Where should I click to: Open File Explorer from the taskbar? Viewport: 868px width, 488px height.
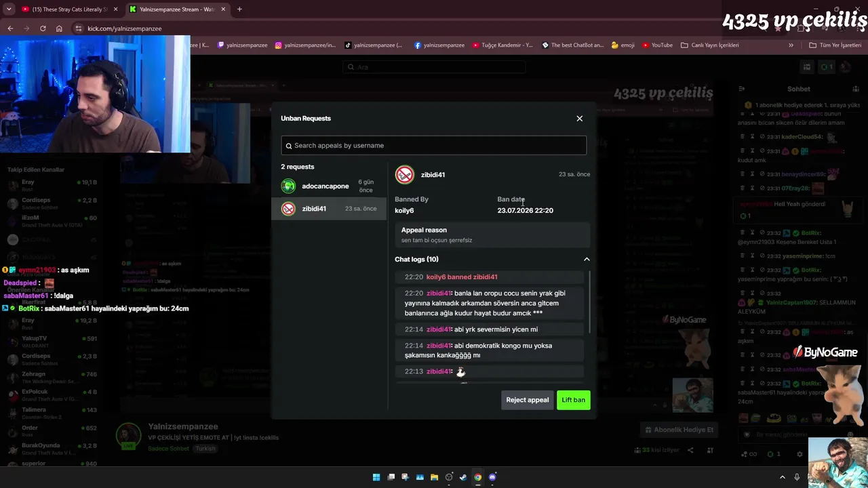(435, 477)
